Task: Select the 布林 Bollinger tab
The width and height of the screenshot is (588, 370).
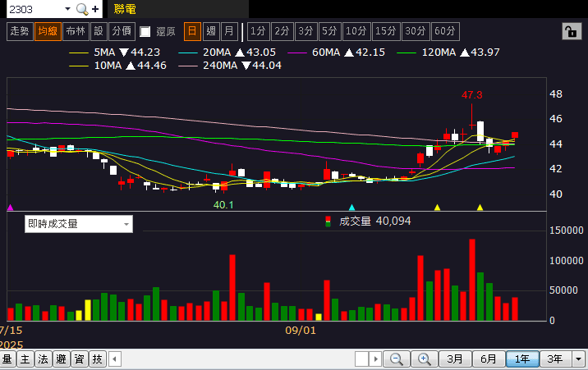Action: [x=75, y=31]
